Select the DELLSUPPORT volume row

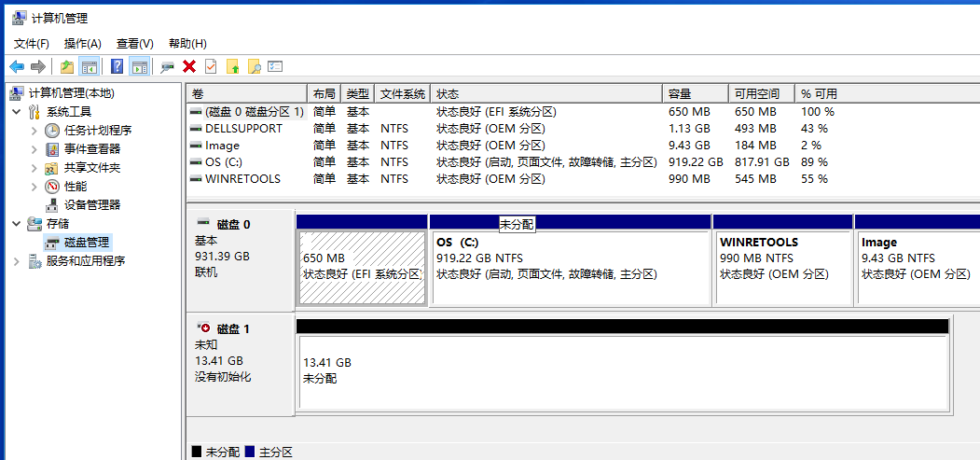click(583, 129)
